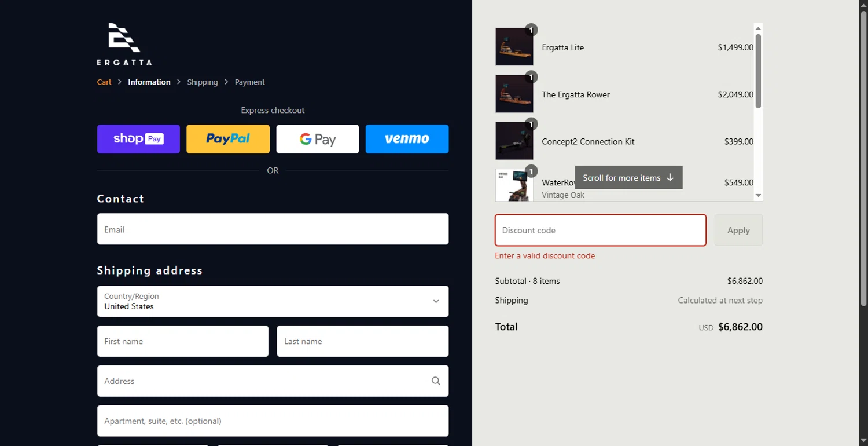Image resolution: width=868 pixels, height=446 pixels.
Task: Click the quantity badge on Concept2 Connection Kit
Action: tap(531, 124)
